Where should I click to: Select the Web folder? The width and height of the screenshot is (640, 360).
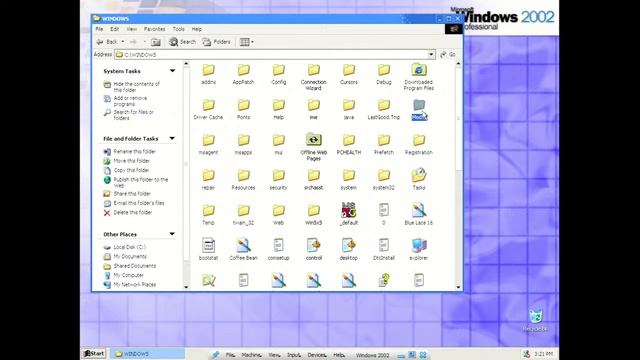click(x=278, y=214)
